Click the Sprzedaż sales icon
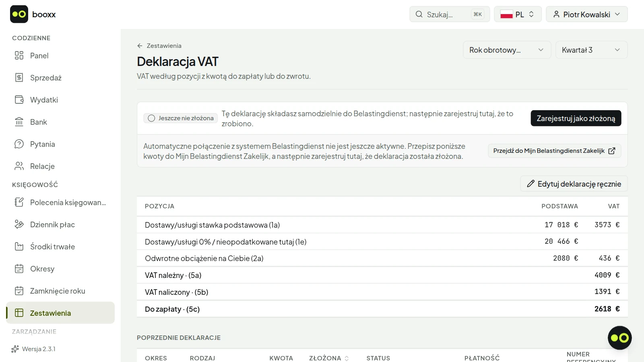This screenshot has height=362, width=644. point(19,78)
